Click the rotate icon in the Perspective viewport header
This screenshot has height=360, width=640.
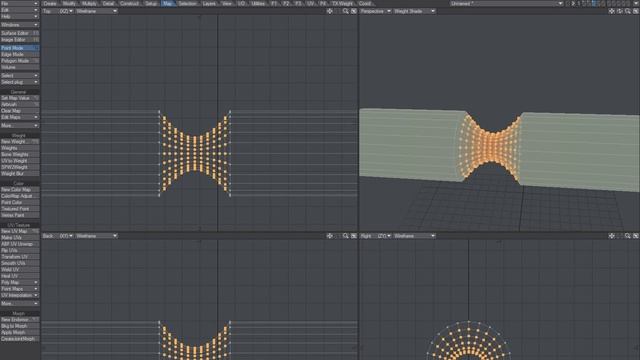pos(620,11)
